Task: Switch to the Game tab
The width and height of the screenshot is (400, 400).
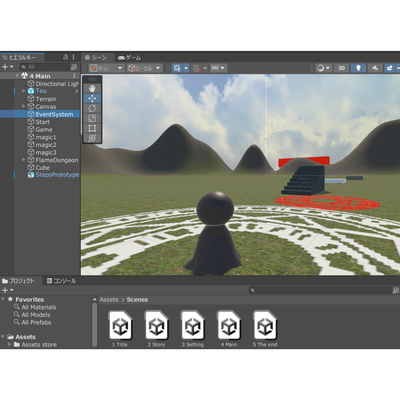Action: (x=130, y=58)
